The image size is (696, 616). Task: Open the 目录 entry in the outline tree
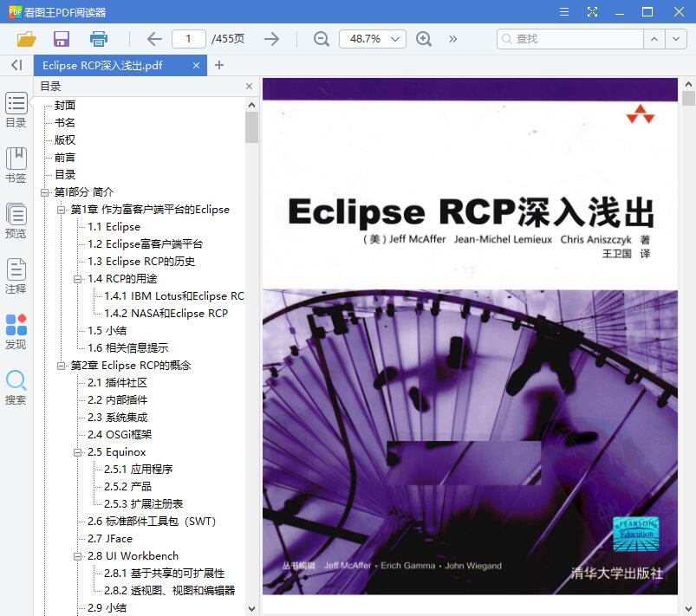pos(65,174)
